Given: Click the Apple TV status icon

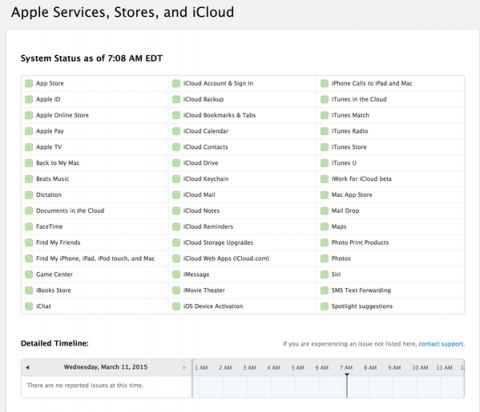Looking at the screenshot, I should coord(29,147).
